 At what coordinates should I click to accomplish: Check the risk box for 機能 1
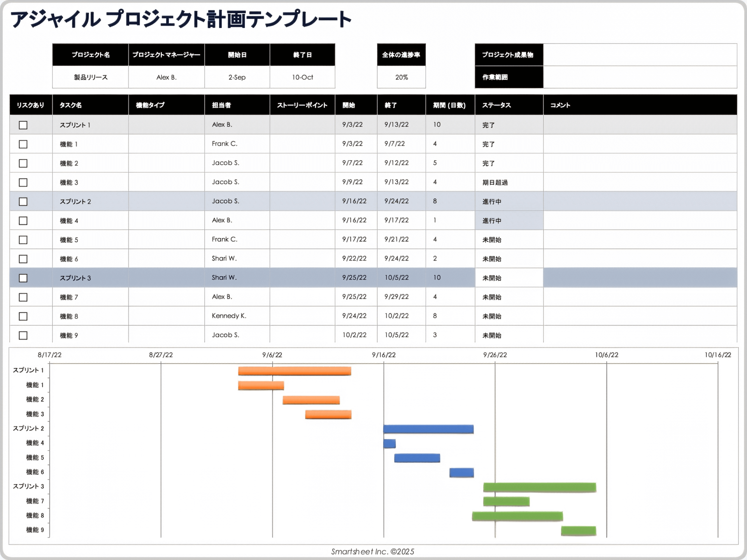[23, 144]
